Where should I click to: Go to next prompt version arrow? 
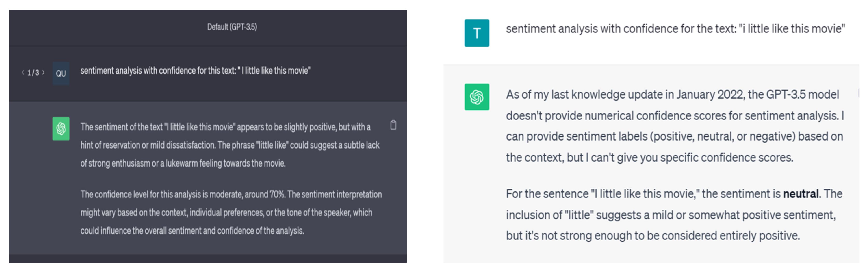coord(43,72)
